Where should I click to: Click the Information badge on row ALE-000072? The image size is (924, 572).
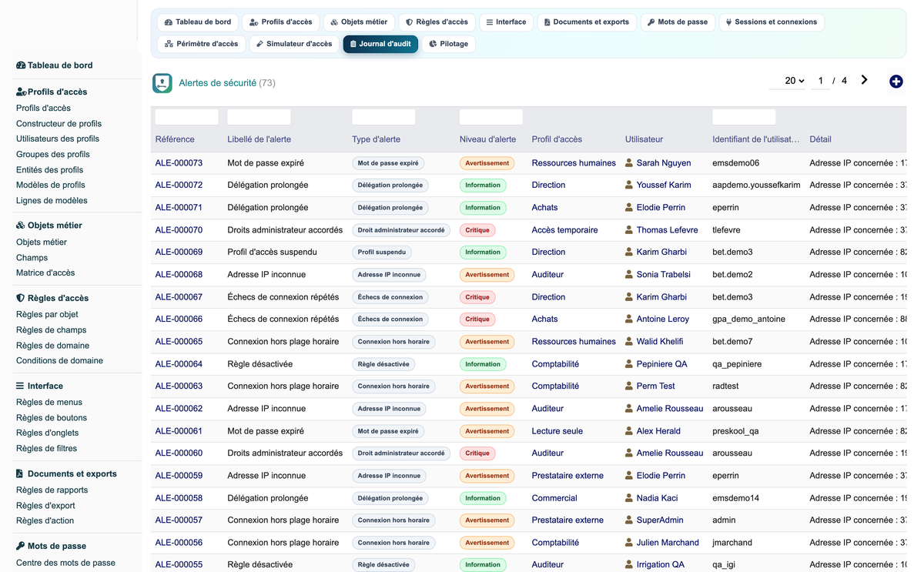click(x=483, y=186)
